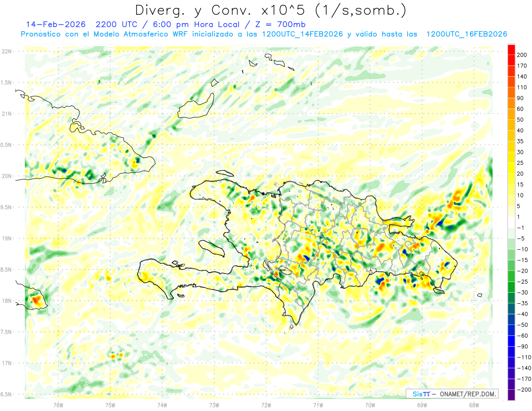The image size is (532, 411).
Task: Click the "0.5N" latitude axis label
Action: [x=6, y=145]
